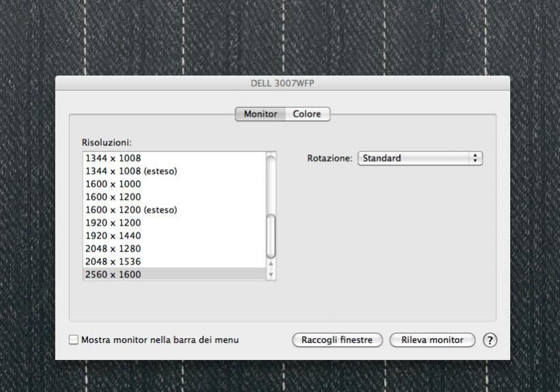Switch to the Monitor tab

(261, 114)
